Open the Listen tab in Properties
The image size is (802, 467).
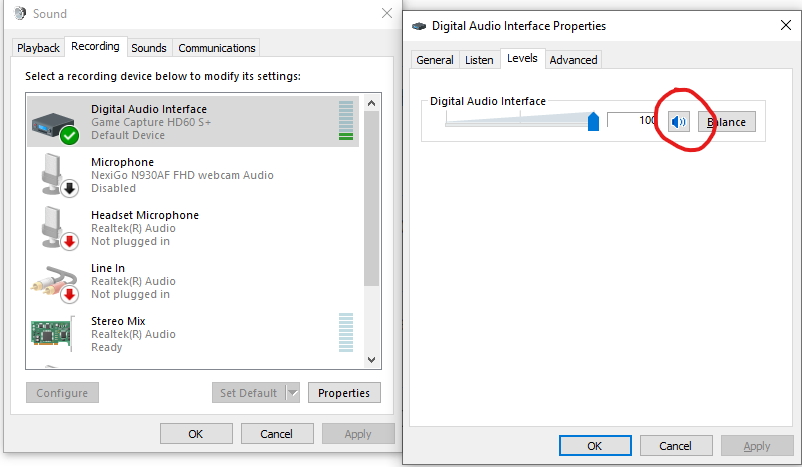479,60
